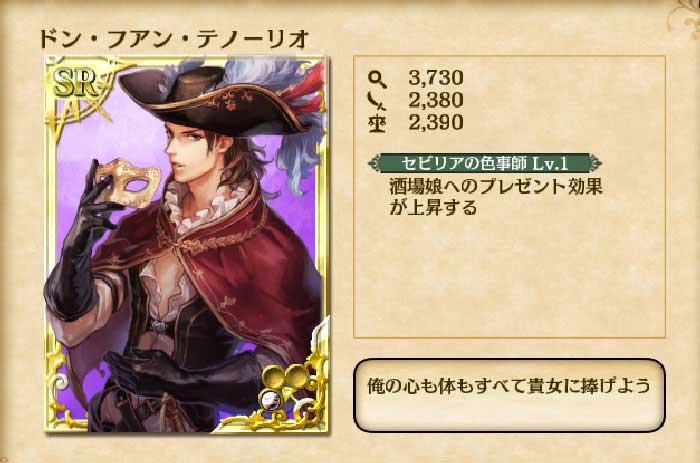
Task: Click the right ornament of the skill banner
Action: click(595, 163)
